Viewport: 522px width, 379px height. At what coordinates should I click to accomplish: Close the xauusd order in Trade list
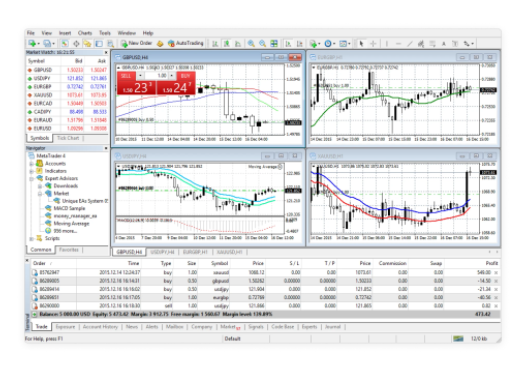coord(496,273)
